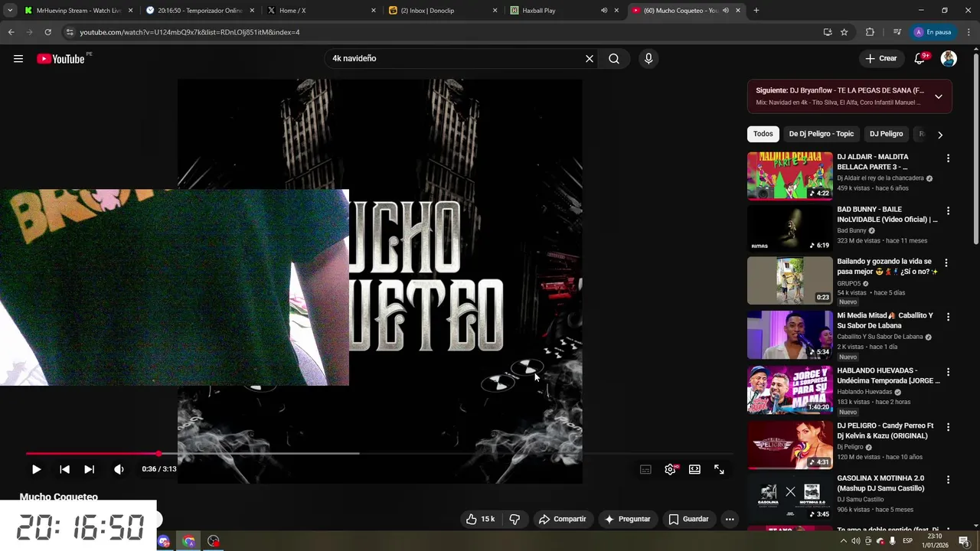The image size is (980, 551).
Task: Select the Todos filter chip
Action: pos(763,134)
